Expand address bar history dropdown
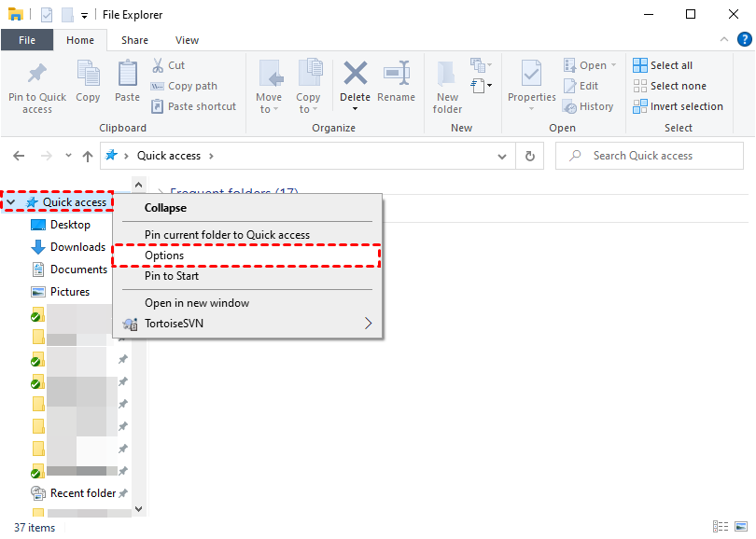The width and height of the screenshot is (756, 539). point(502,156)
